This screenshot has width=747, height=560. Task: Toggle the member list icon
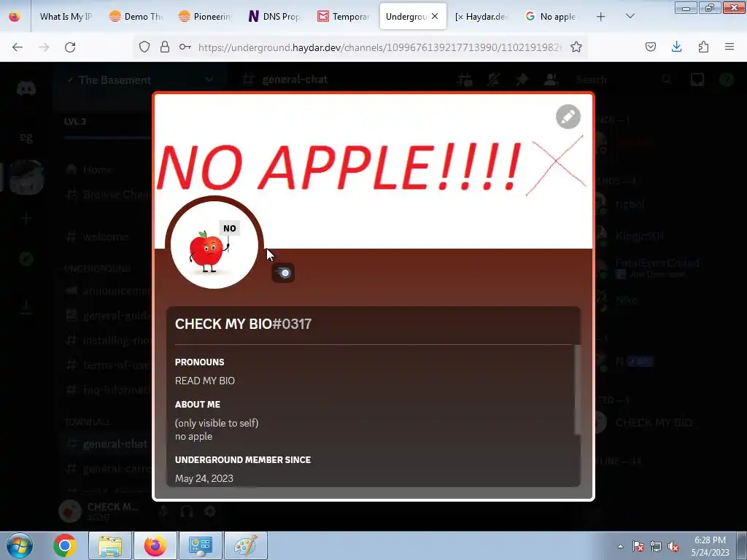(x=551, y=79)
